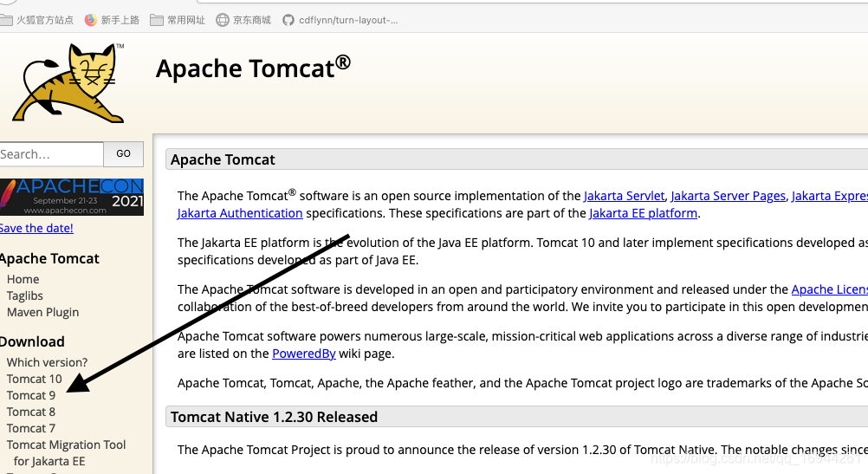Select Tomcat 9 download link
The image size is (868, 474).
pos(31,395)
